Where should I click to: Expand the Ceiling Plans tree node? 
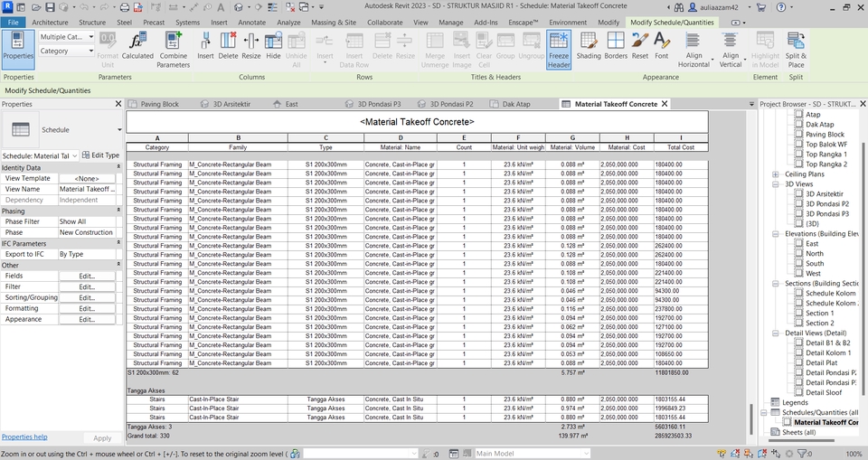coord(776,174)
